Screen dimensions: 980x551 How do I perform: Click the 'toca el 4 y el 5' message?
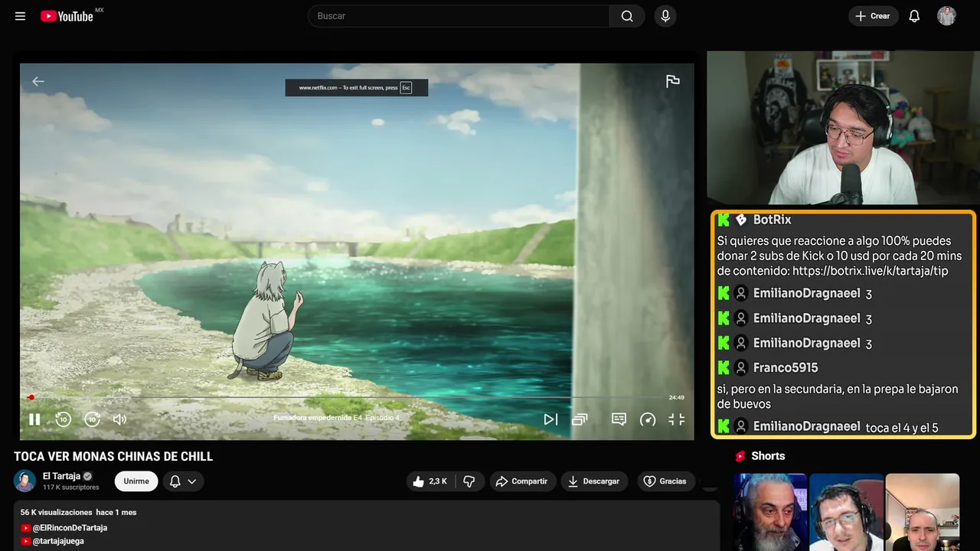coord(902,428)
